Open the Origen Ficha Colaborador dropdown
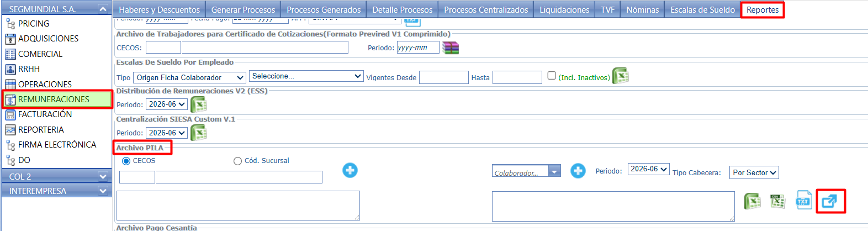Screen dimensions: 868x231 click(x=189, y=77)
